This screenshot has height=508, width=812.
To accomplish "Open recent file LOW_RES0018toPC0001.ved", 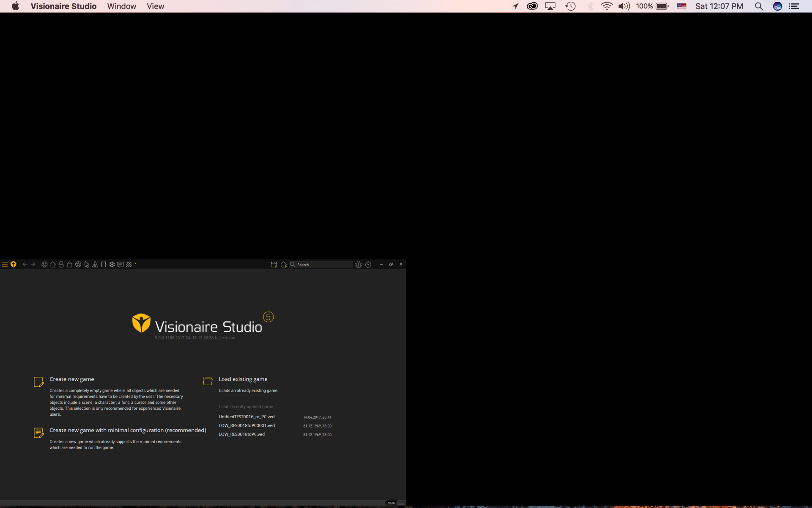I will point(247,425).
